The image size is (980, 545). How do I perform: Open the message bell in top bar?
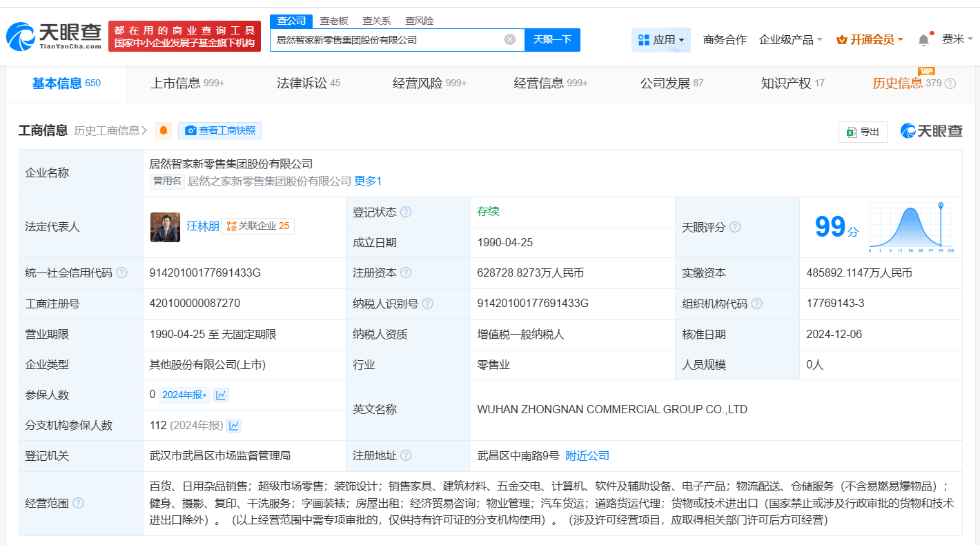923,40
